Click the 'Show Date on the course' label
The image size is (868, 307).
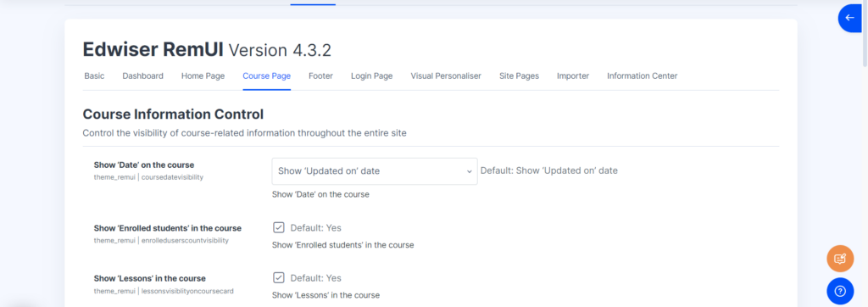pyautogui.click(x=144, y=165)
